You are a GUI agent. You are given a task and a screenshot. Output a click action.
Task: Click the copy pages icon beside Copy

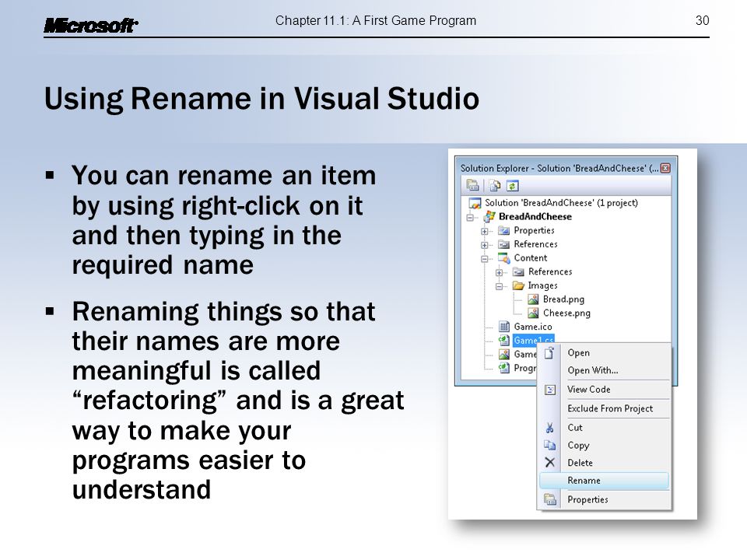(x=550, y=445)
